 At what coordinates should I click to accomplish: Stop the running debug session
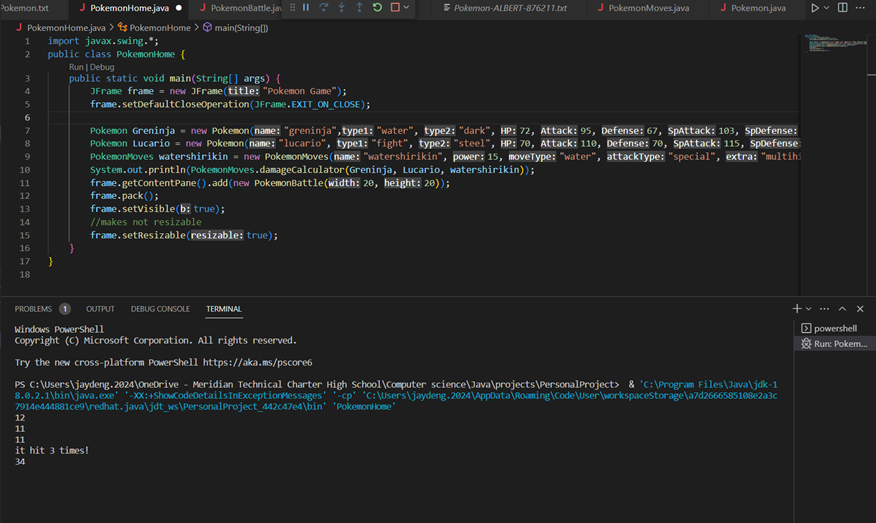click(x=395, y=8)
